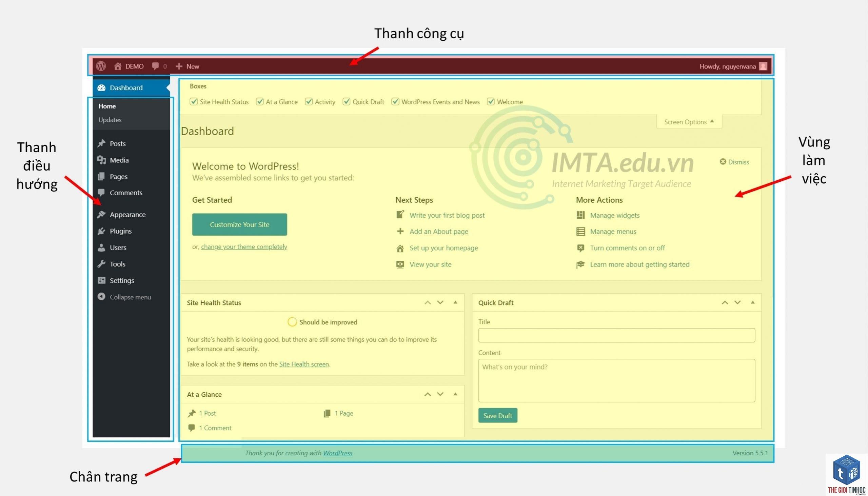Toggle Site Health Status panel triangle
This screenshot has height=496, width=868.
455,302
